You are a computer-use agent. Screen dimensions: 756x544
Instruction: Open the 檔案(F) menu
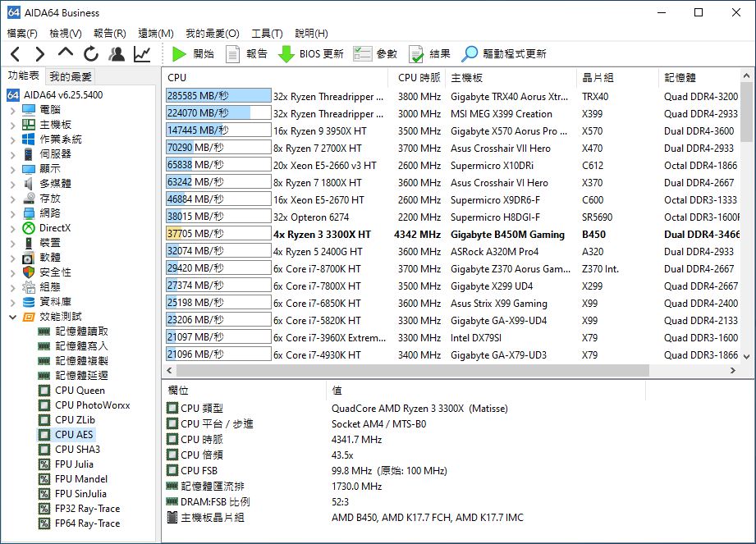tap(22, 34)
